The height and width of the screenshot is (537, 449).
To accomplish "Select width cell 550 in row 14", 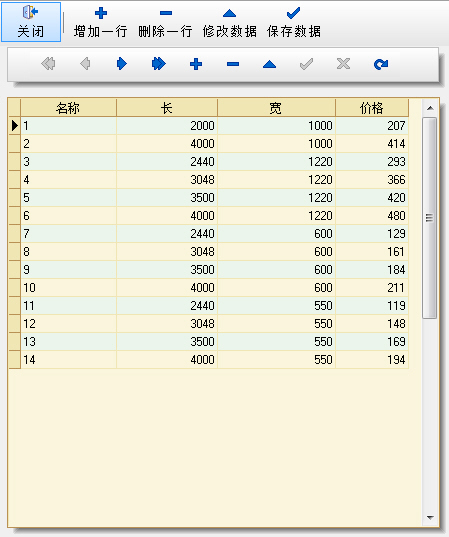I will [x=276, y=360].
